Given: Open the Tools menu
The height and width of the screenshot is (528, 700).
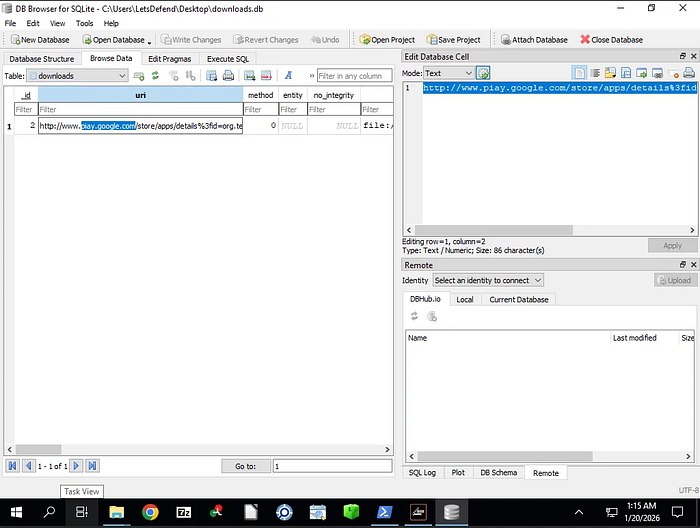Looking at the screenshot, I should pyautogui.click(x=84, y=23).
